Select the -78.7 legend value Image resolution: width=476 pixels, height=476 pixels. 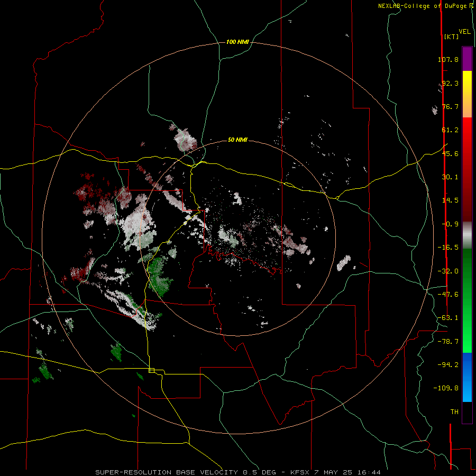click(448, 342)
